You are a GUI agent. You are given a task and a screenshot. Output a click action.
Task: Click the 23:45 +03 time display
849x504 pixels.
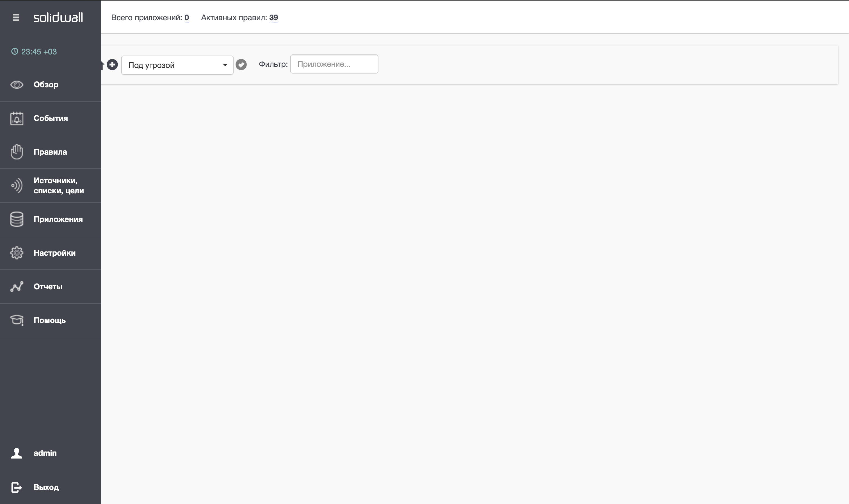click(x=39, y=52)
